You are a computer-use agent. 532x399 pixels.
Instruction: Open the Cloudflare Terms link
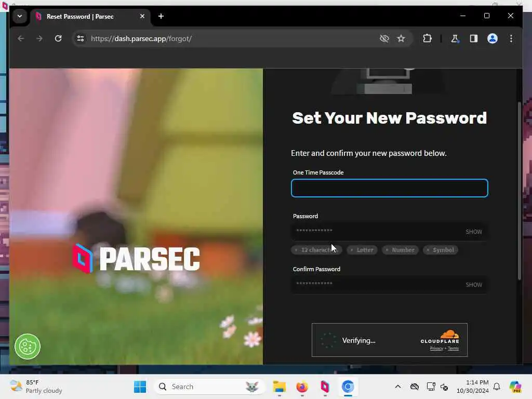(x=453, y=349)
